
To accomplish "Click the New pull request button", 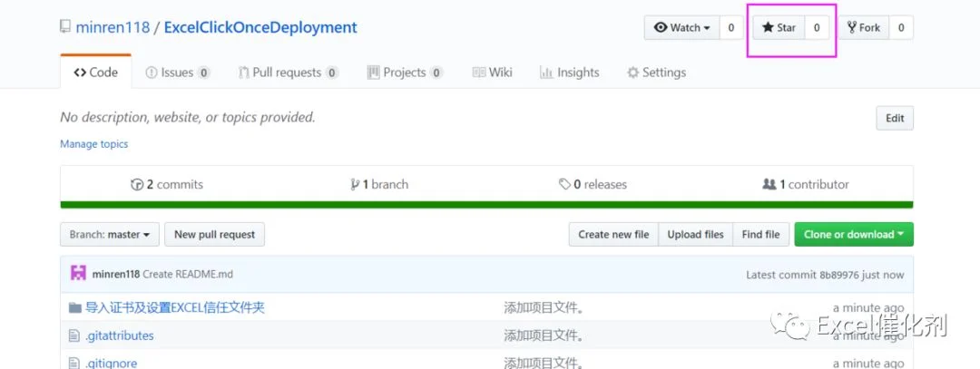I will (x=214, y=234).
